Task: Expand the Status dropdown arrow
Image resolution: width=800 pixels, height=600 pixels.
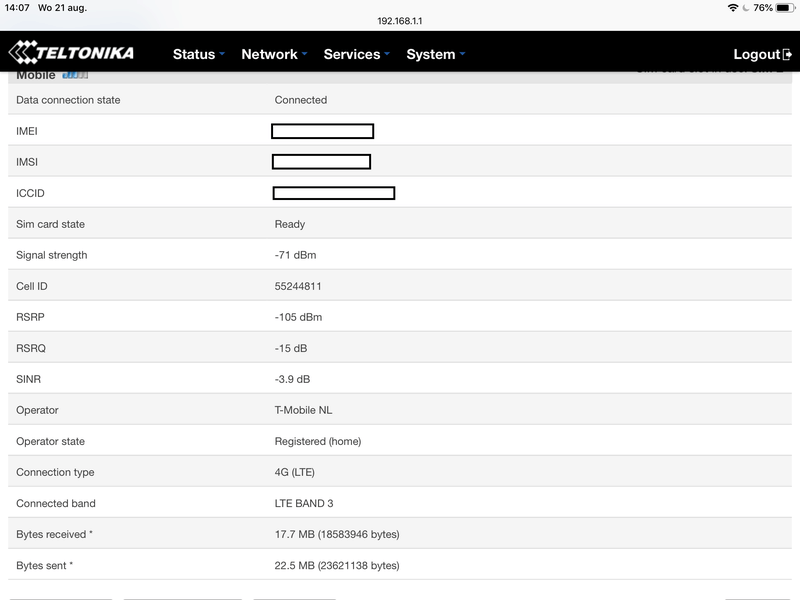Action: 222,53
